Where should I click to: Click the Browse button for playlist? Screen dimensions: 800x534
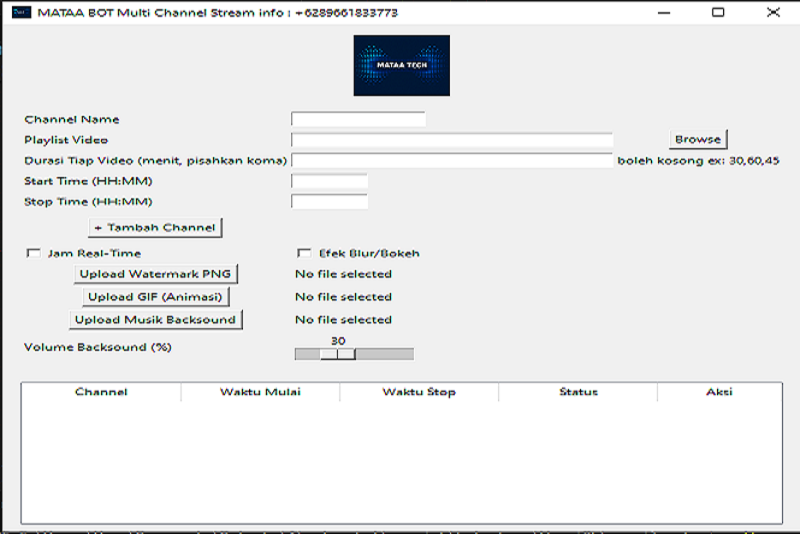697,139
